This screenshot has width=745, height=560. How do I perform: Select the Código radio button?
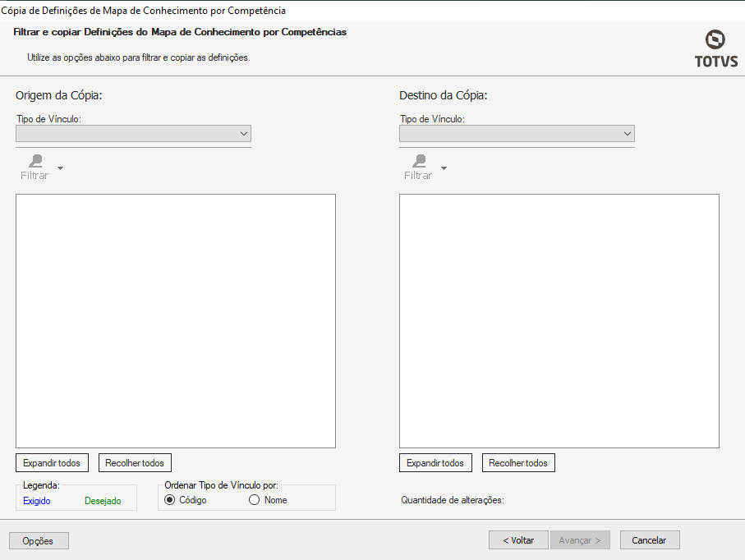point(171,500)
